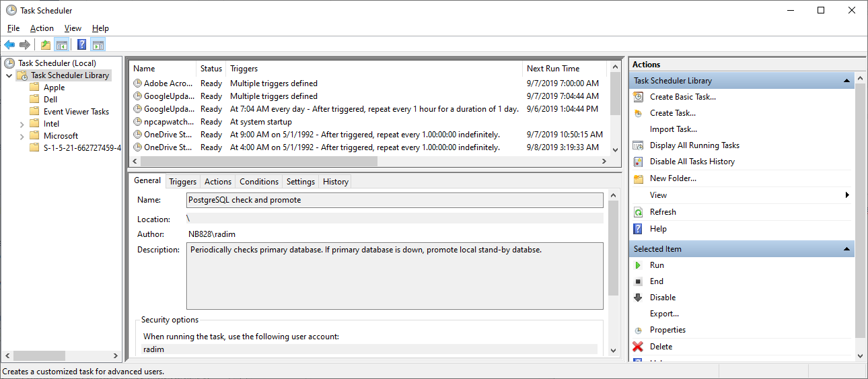Click the New Folder icon
Viewport: 868px width, 379px height.
638,178
